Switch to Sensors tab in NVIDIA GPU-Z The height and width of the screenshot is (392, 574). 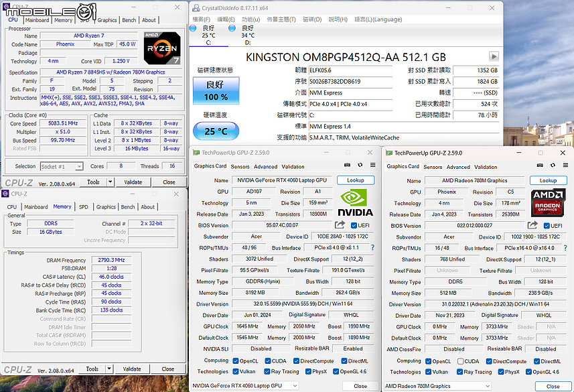(240, 167)
